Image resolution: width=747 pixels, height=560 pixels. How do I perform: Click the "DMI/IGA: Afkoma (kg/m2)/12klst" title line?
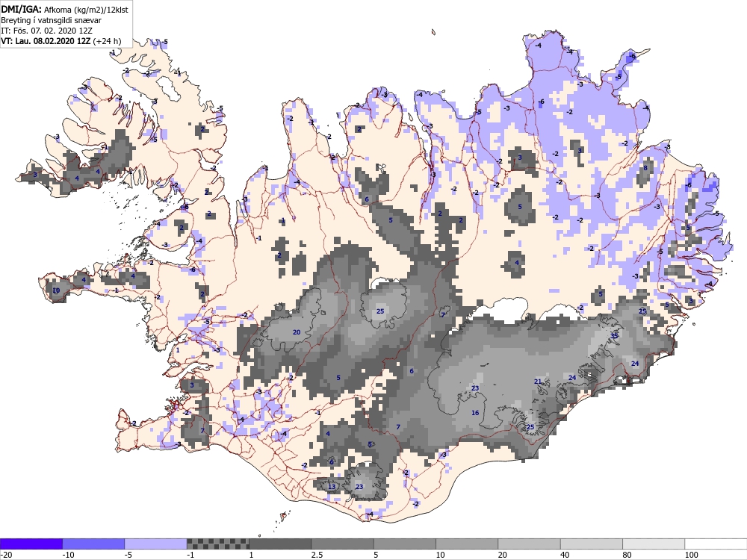(x=64, y=9)
